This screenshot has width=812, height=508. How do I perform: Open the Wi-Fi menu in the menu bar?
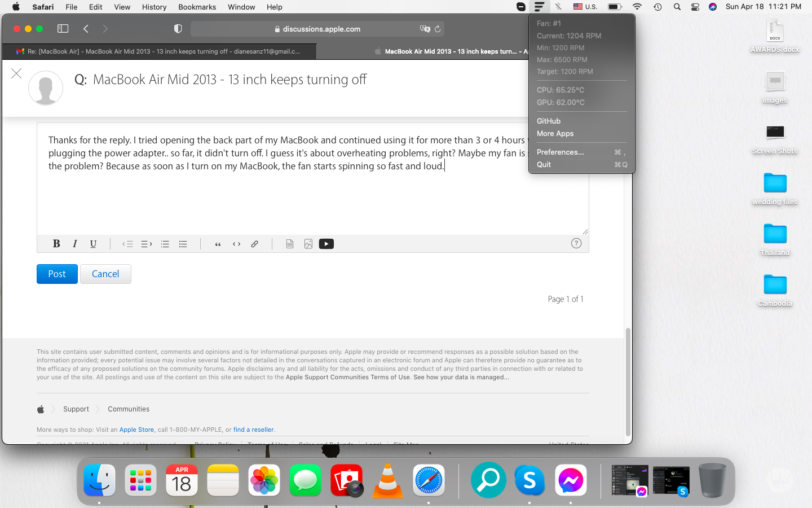point(637,7)
